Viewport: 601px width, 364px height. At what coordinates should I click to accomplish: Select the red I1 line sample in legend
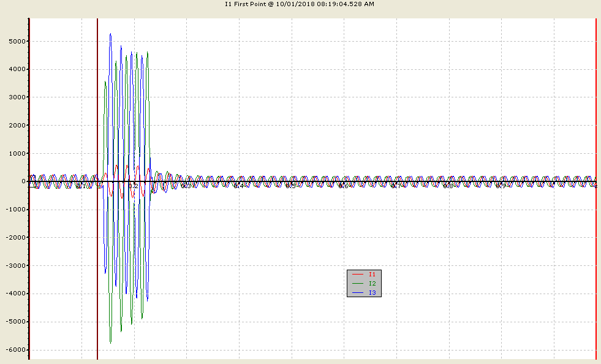click(358, 275)
